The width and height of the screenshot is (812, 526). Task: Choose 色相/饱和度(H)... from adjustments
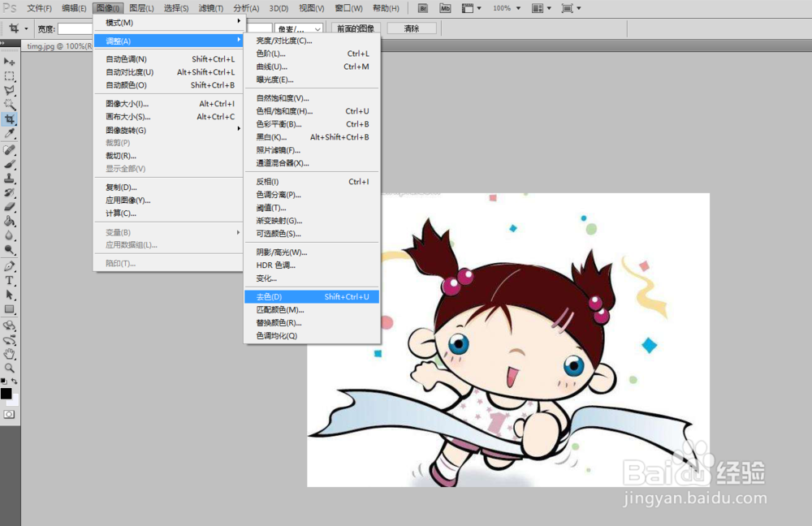(312, 110)
